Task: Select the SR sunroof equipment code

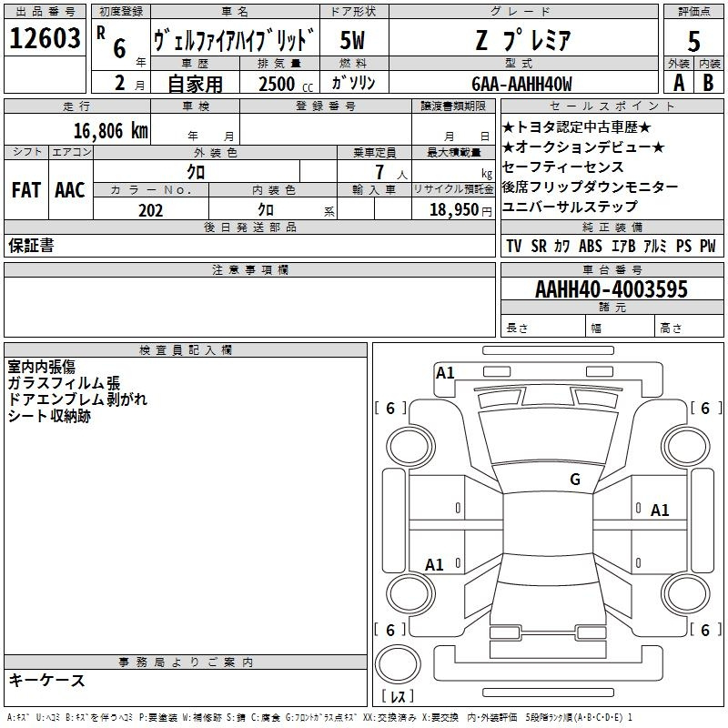Action: (x=539, y=246)
